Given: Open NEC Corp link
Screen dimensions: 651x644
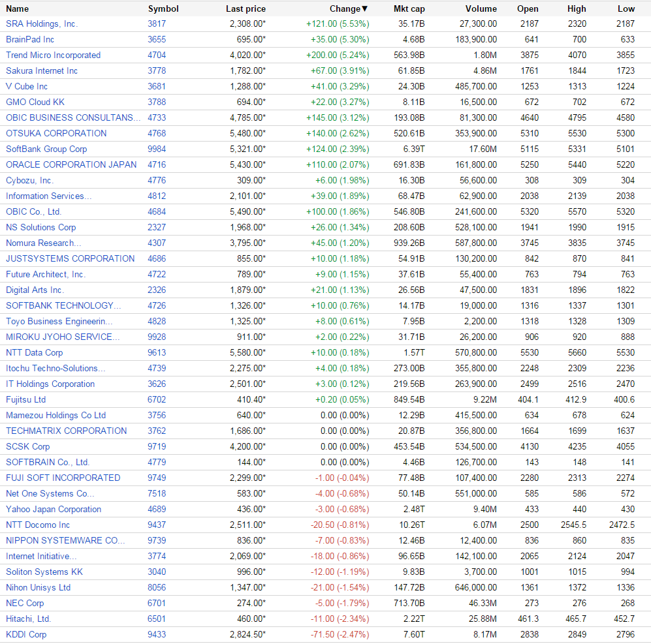Looking at the screenshot, I should tap(25, 604).
